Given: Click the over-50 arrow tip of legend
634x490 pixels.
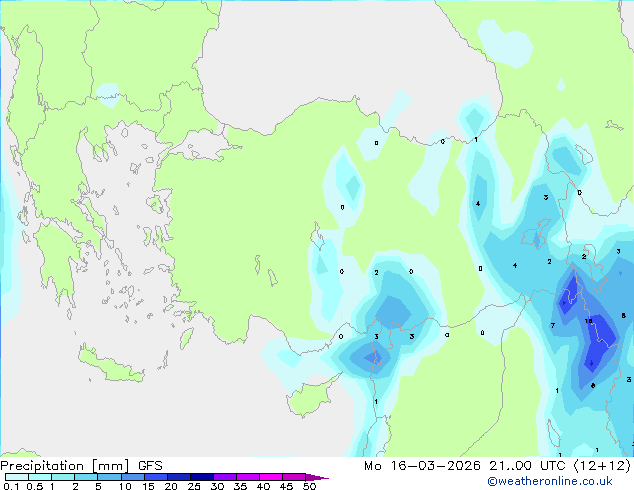Looking at the screenshot, I should click(317, 477).
